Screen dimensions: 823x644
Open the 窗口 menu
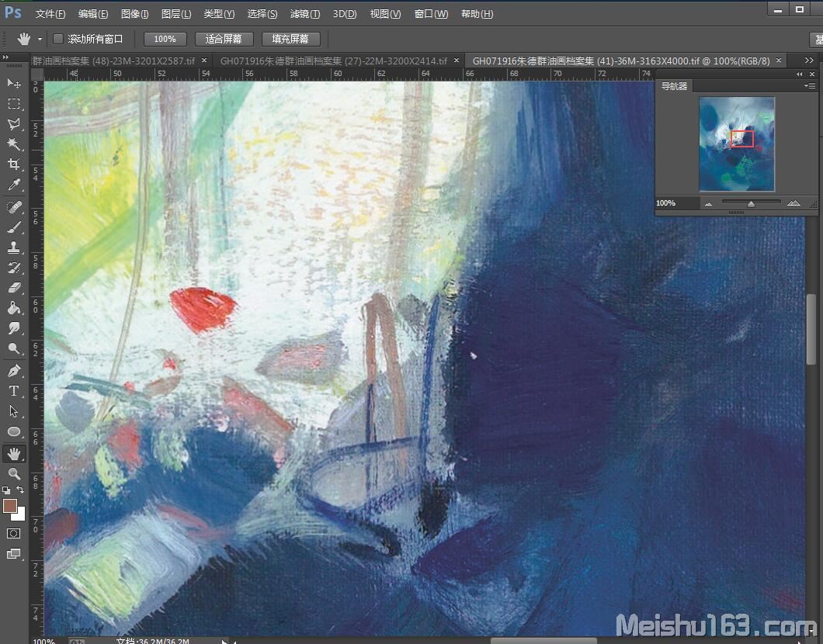tap(431, 14)
